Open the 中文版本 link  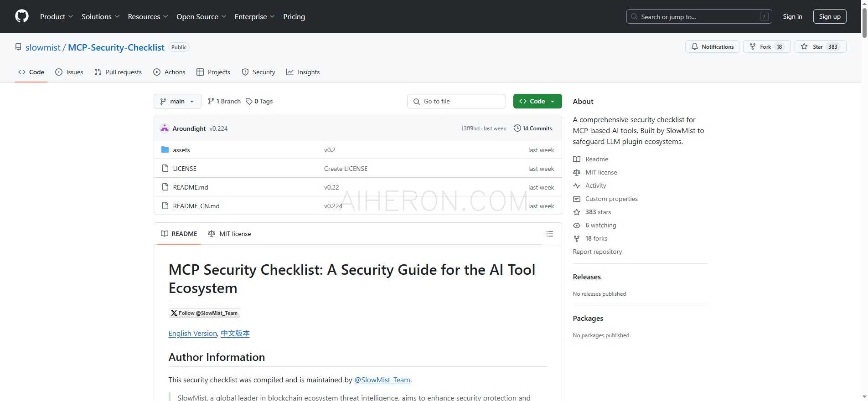(235, 334)
